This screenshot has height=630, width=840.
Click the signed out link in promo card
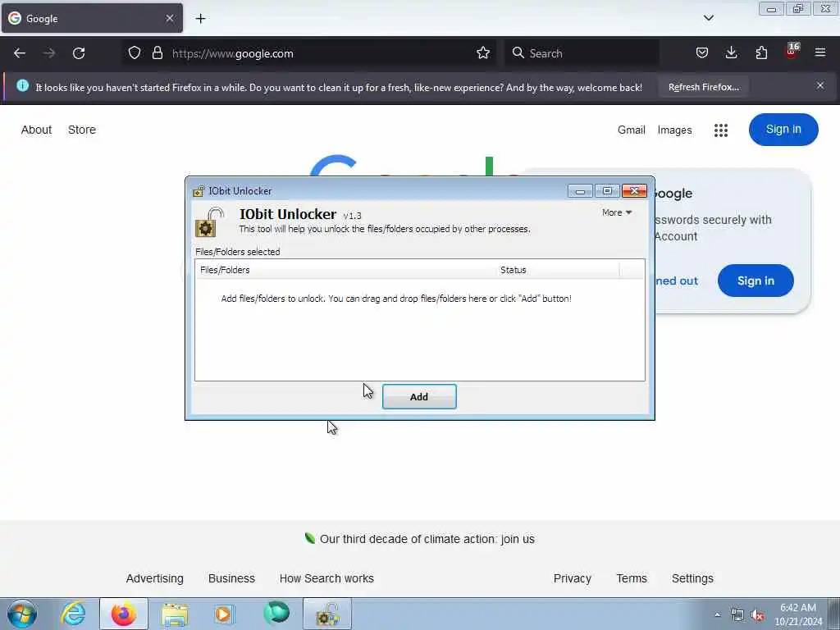[676, 281]
